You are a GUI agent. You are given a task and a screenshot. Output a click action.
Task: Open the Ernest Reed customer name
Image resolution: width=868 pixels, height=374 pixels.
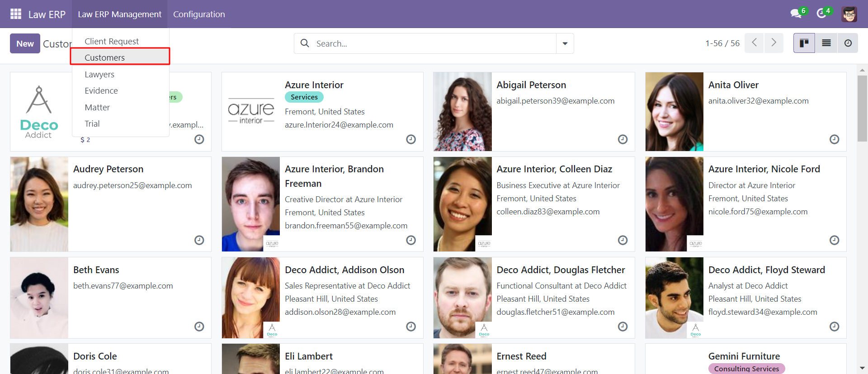(x=521, y=356)
